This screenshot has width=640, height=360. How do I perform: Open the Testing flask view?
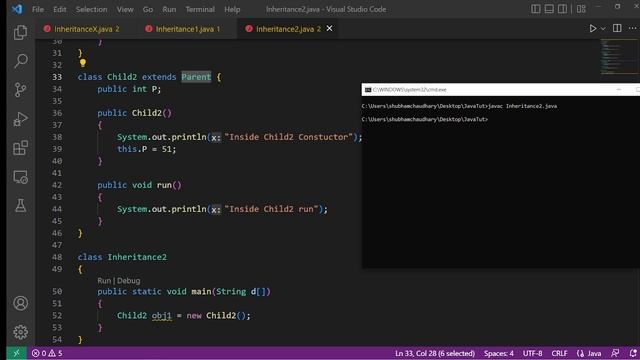(20, 205)
